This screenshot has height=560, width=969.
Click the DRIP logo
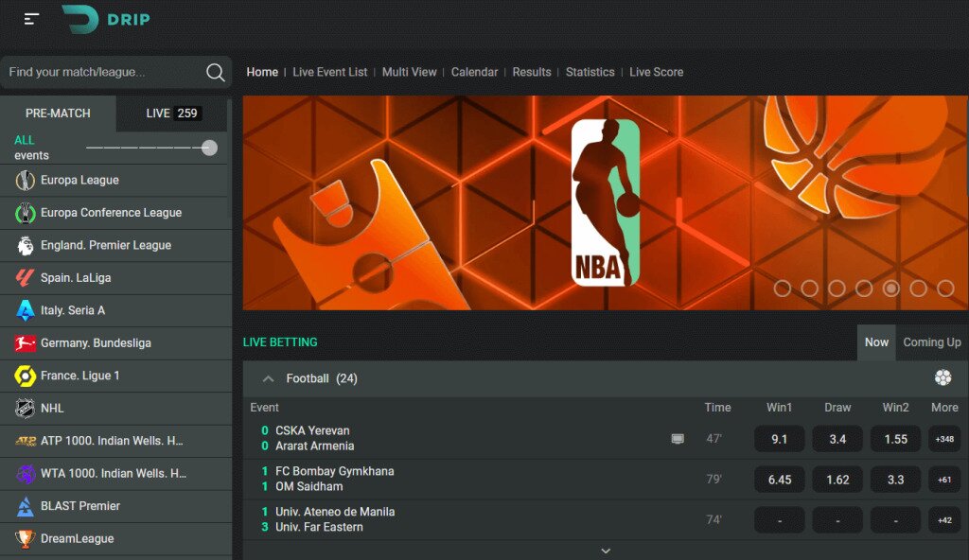(104, 18)
